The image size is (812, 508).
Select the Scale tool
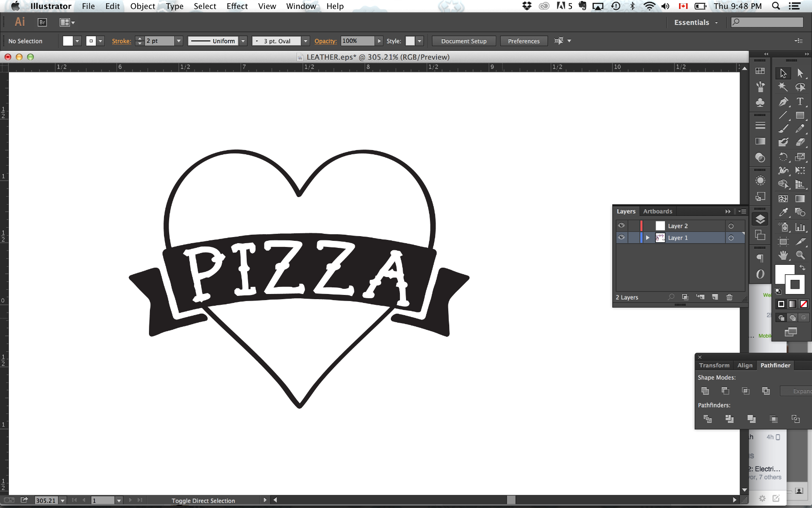pyautogui.click(x=800, y=157)
